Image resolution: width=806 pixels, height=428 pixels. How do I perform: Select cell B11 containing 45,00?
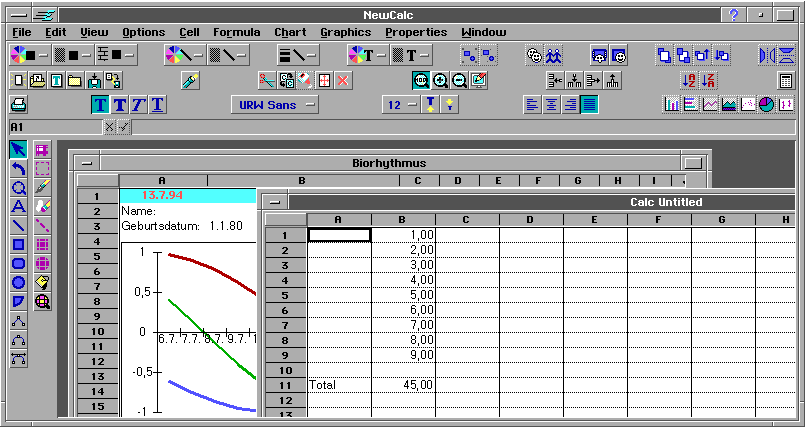pyautogui.click(x=403, y=384)
